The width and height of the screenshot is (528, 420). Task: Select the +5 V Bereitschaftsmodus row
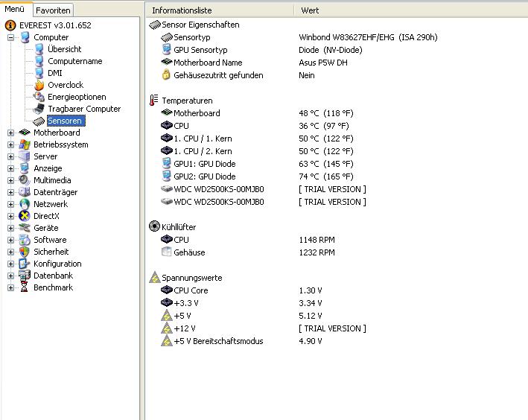[x=242, y=341]
